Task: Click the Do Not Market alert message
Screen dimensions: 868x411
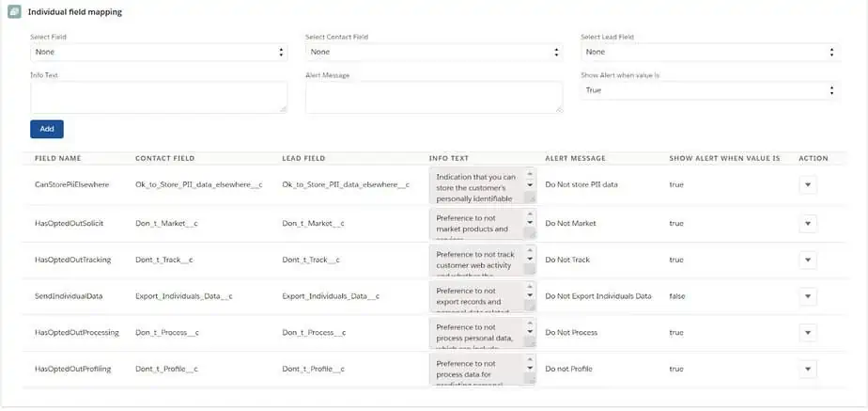Action: tap(571, 224)
